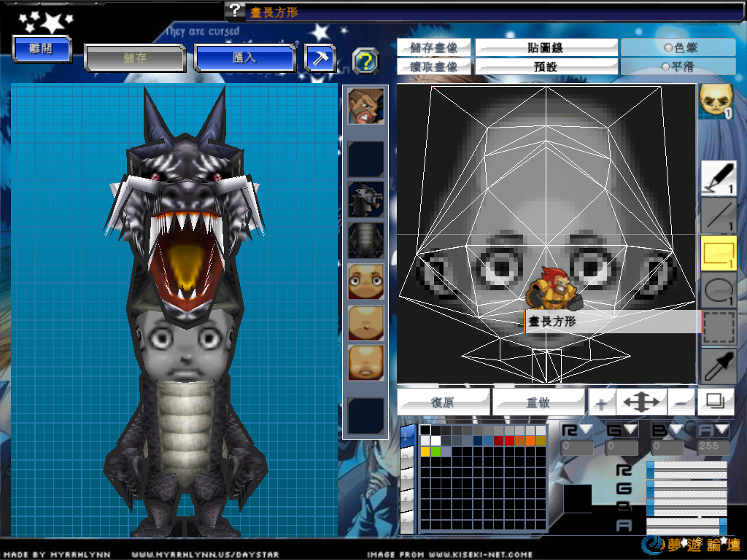This screenshot has width=747, height=560.
Task: Open help with yellow question mark icon
Action: pyautogui.click(x=365, y=61)
